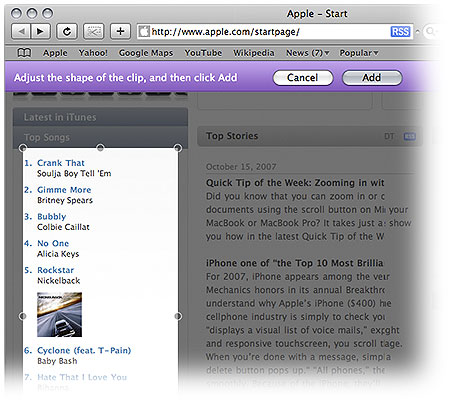Open the Wikipedia bookmark
This screenshot has height=407, width=450.
pyautogui.click(x=254, y=53)
